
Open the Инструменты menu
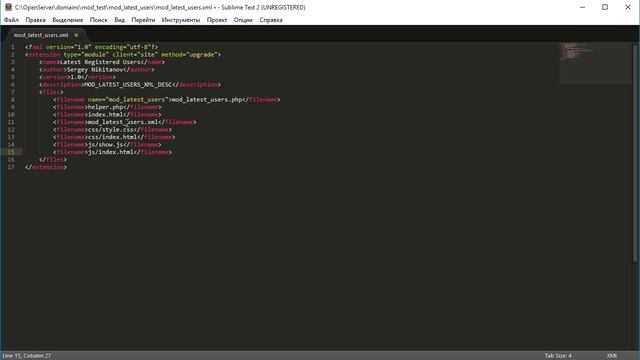tap(180, 20)
